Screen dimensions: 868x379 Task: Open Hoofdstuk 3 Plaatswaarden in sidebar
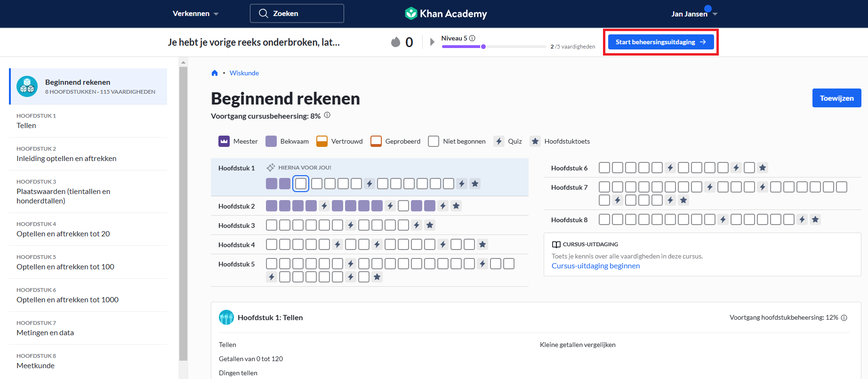(x=88, y=192)
